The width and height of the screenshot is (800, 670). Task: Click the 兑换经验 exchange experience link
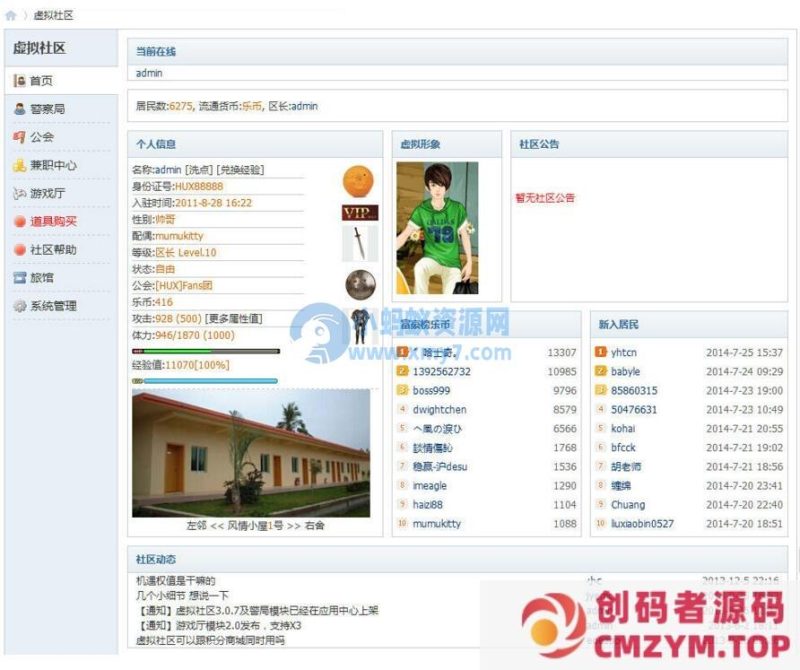click(240, 169)
